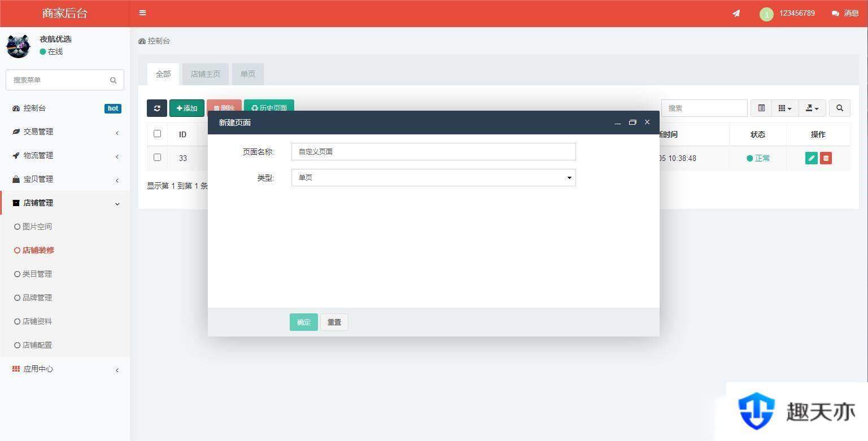Click the 确定 confirm button in dialog
Image resolution: width=868 pixels, height=441 pixels.
click(x=304, y=322)
